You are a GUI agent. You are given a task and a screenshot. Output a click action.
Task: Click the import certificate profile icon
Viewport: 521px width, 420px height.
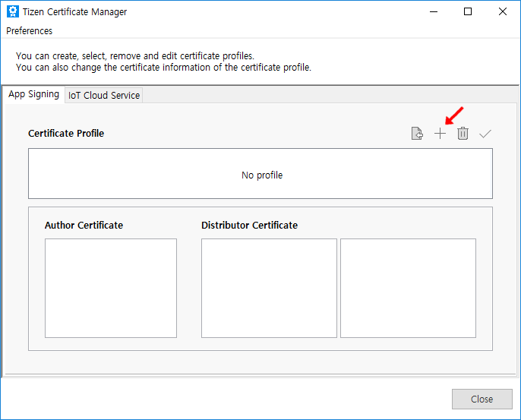tap(416, 134)
